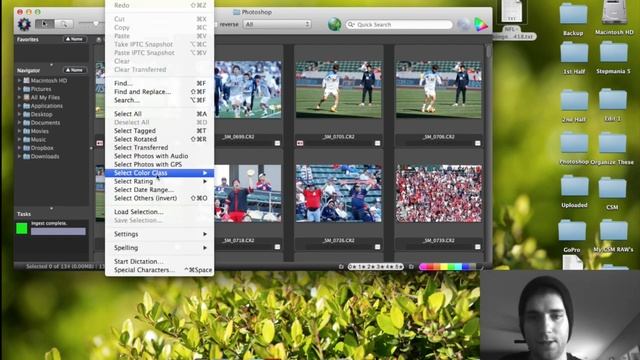Screen dimensions: 640x360
Task: Expand the Documents folder in Navigator
Action: click(x=19, y=122)
